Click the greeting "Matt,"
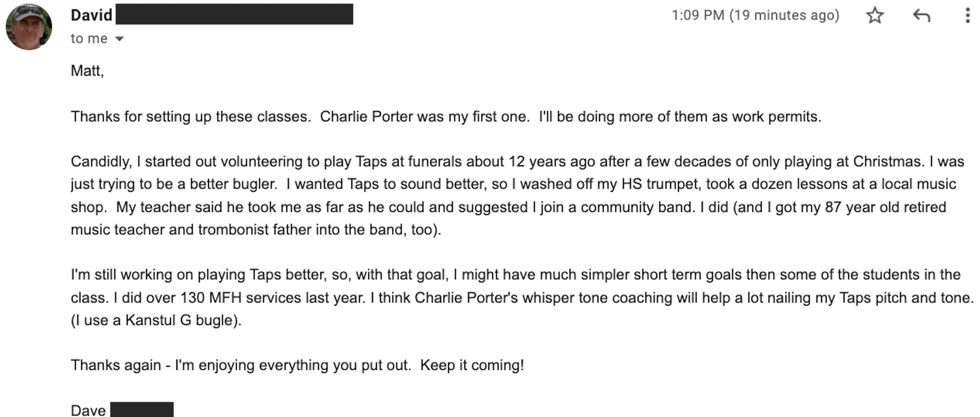Viewport: 980px width, 417px height. point(87,71)
